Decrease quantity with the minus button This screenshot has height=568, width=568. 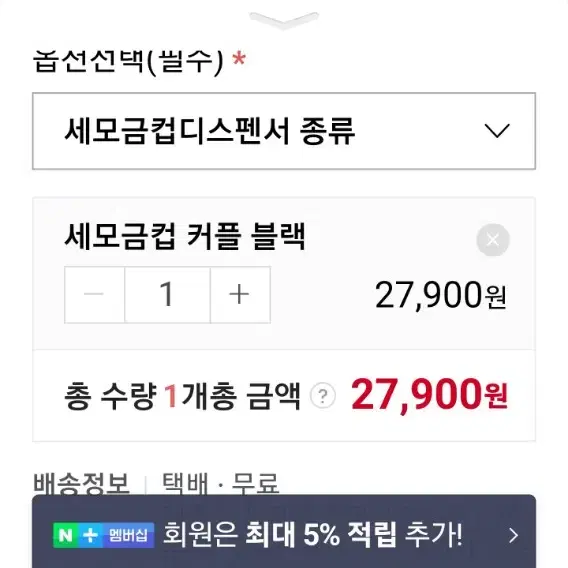point(95,295)
